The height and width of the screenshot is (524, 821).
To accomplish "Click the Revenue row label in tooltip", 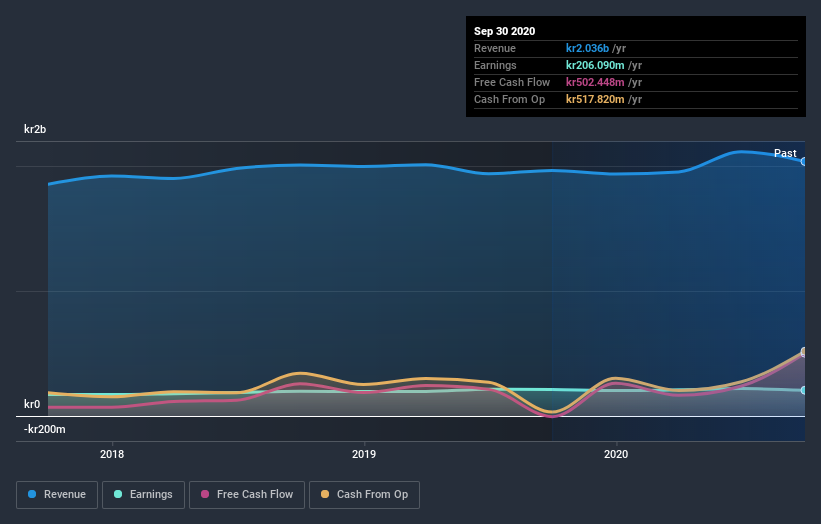I will (x=495, y=48).
